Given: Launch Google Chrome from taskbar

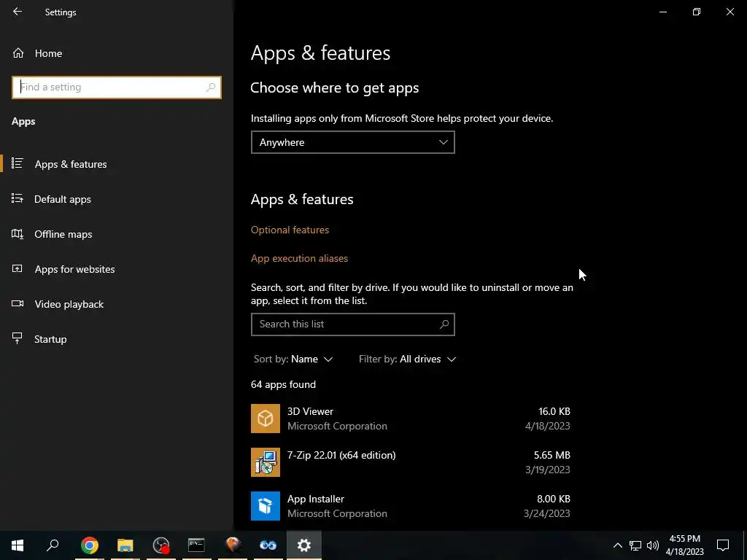Looking at the screenshot, I should point(89,545).
